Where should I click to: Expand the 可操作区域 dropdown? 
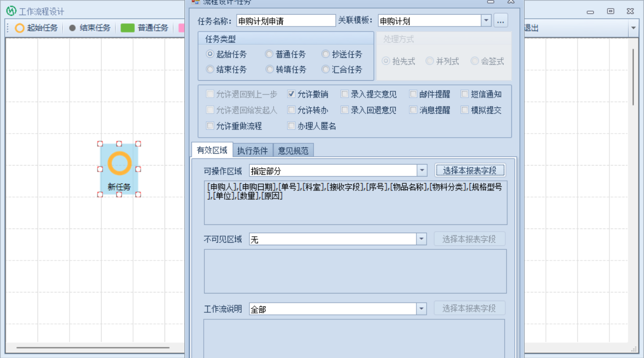point(422,171)
